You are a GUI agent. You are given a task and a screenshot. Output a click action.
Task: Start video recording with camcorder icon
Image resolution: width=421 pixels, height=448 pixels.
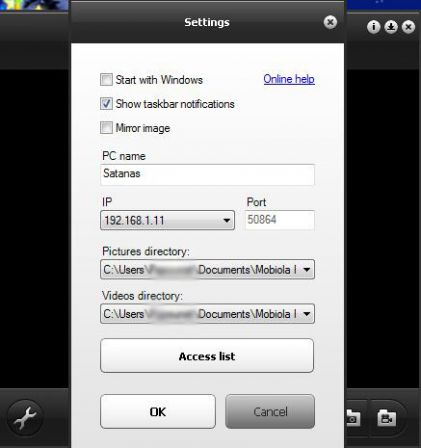pyautogui.click(x=386, y=418)
